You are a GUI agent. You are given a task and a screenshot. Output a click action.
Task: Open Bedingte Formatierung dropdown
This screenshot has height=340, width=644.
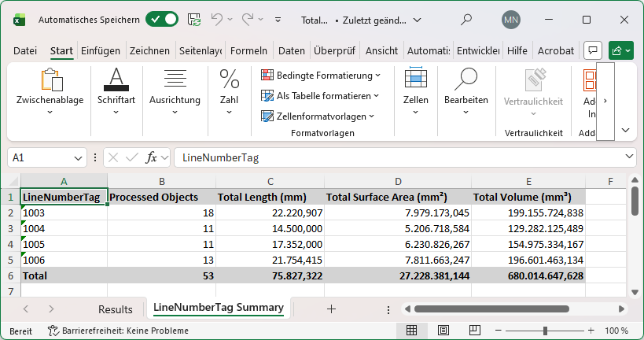321,76
